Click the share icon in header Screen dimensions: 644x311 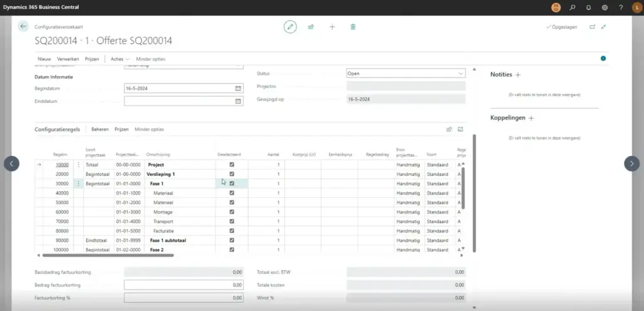(x=311, y=27)
